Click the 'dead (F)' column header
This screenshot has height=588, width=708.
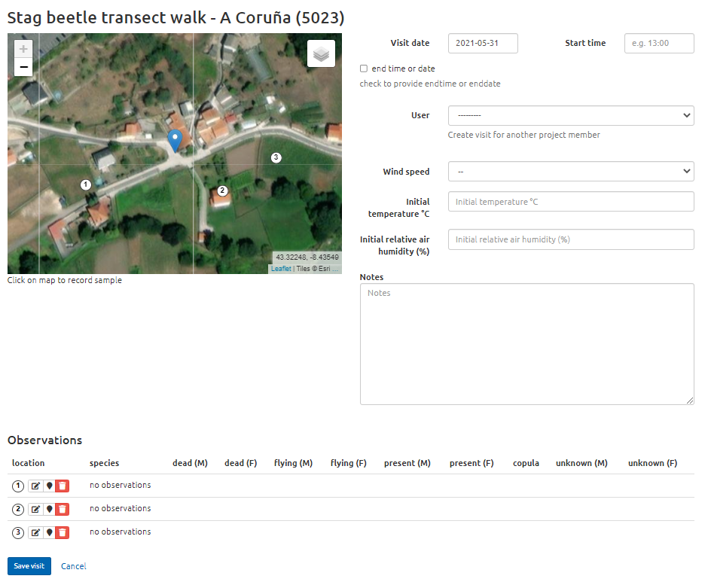point(241,463)
